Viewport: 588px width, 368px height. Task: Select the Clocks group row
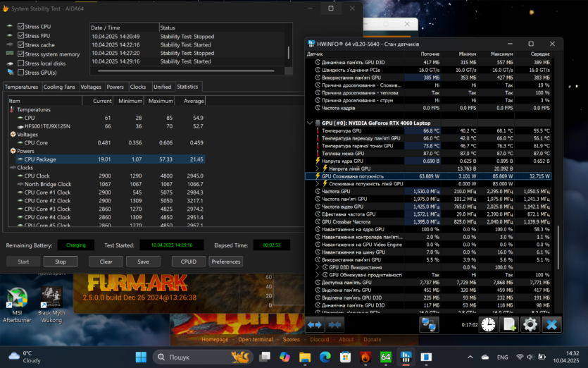pyautogui.click(x=25, y=168)
